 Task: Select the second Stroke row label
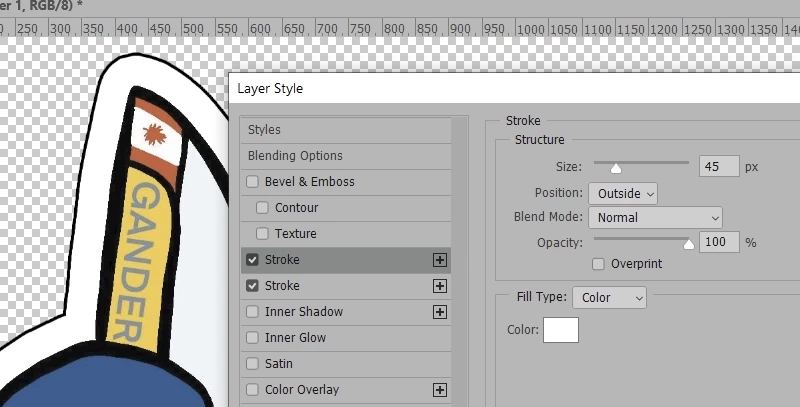coord(282,286)
